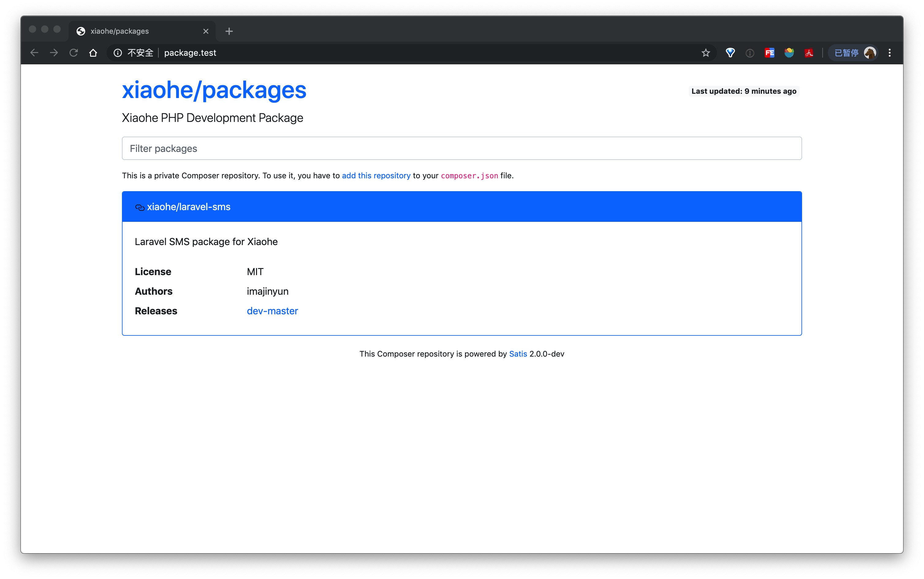Screen dimensions: 924x579
Task: Go to the browser home icon
Action: (93, 53)
